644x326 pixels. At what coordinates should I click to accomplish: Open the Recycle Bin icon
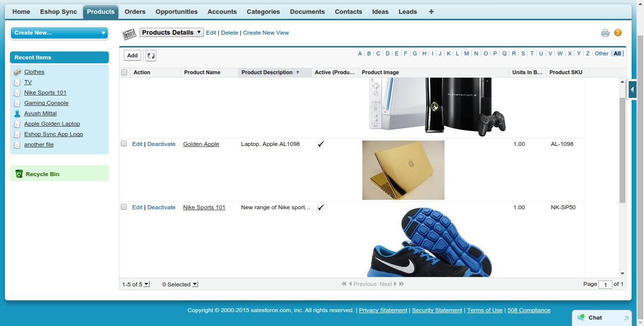click(19, 174)
